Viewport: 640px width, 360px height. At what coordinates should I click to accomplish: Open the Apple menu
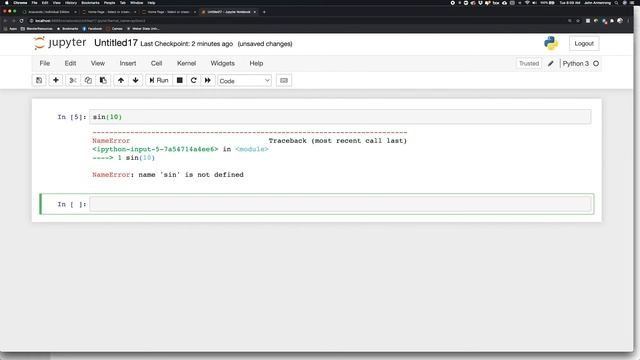pos(7,2)
